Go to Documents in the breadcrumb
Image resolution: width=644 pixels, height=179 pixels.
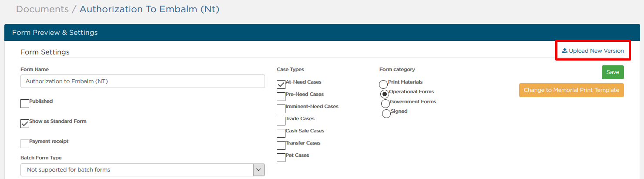tap(42, 9)
